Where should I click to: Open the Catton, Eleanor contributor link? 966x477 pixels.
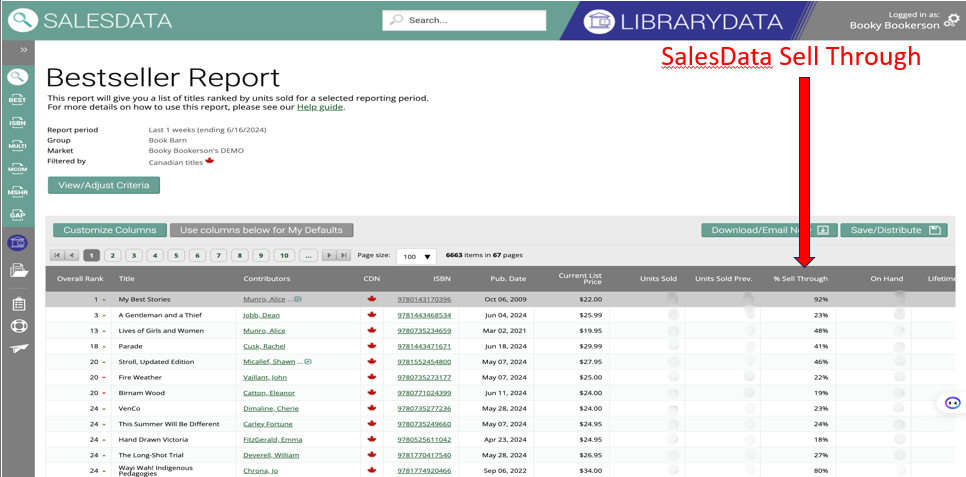(269, 393)
